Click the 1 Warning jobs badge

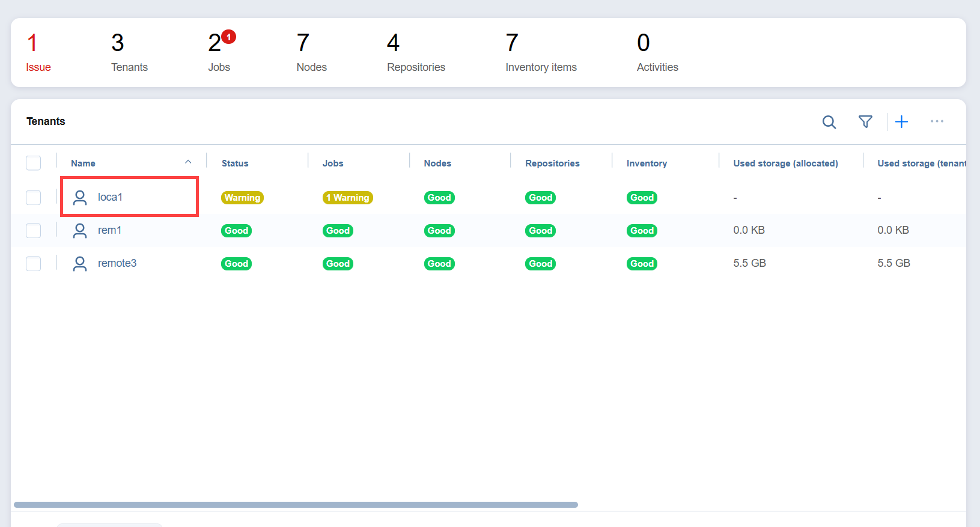[x=348, y=198]
